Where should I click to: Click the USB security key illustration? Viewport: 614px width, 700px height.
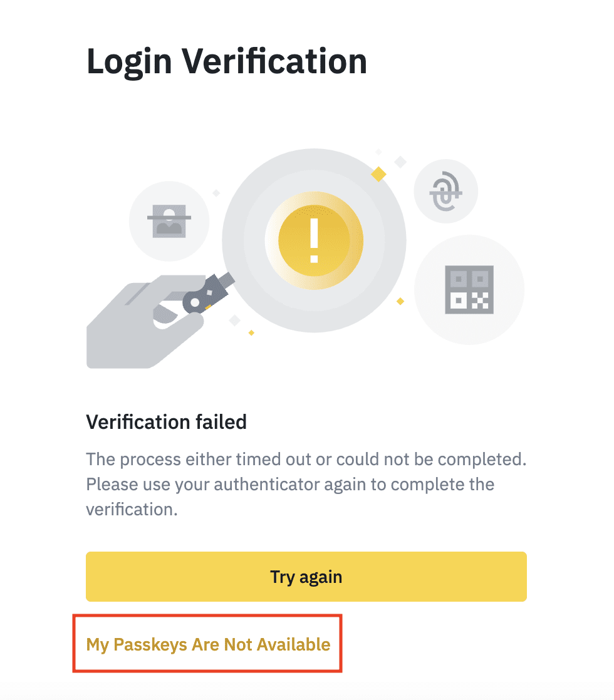(207, 293)
